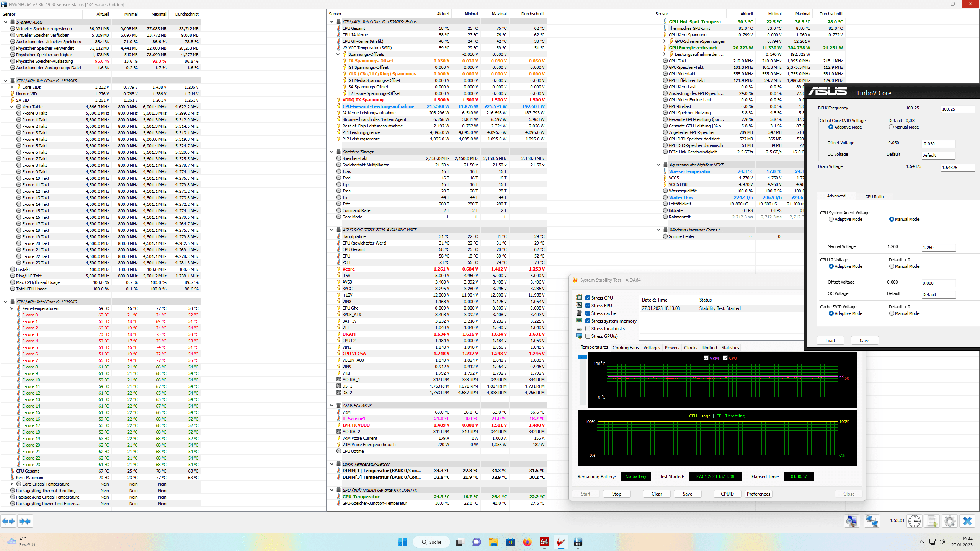Collapse the Kern-Takte tree

point(12,107)
